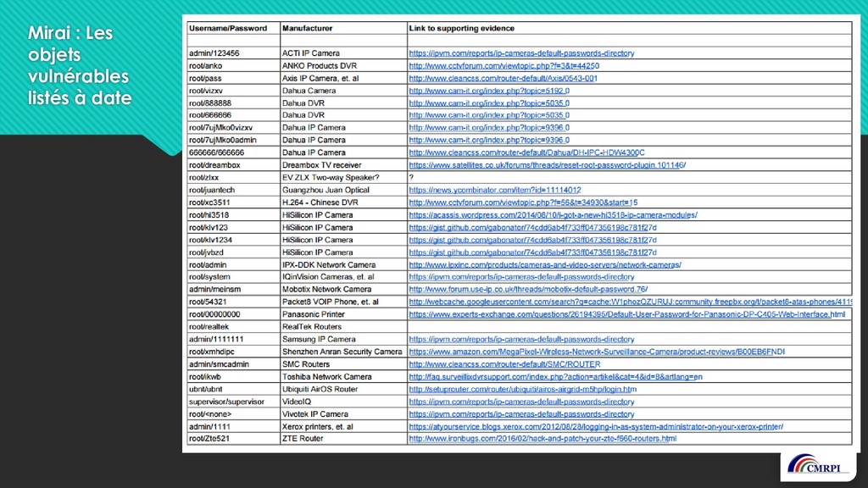
Task: Select the Dreambox TV receiver cell
Action: [344, 165]
